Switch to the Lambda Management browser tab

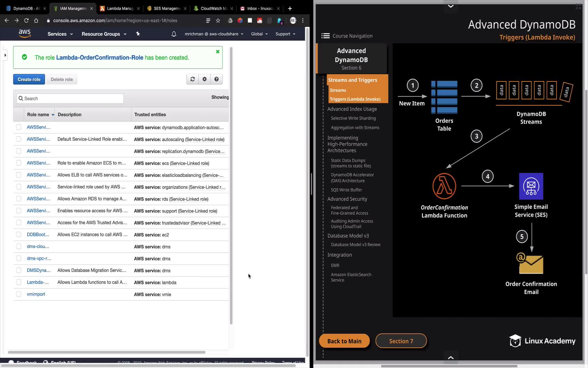120,9
